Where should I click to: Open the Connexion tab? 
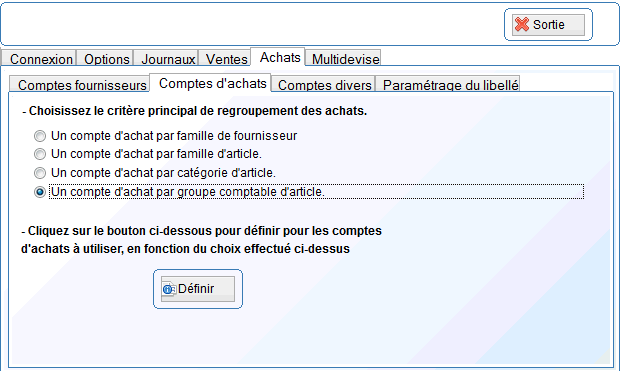39,58
